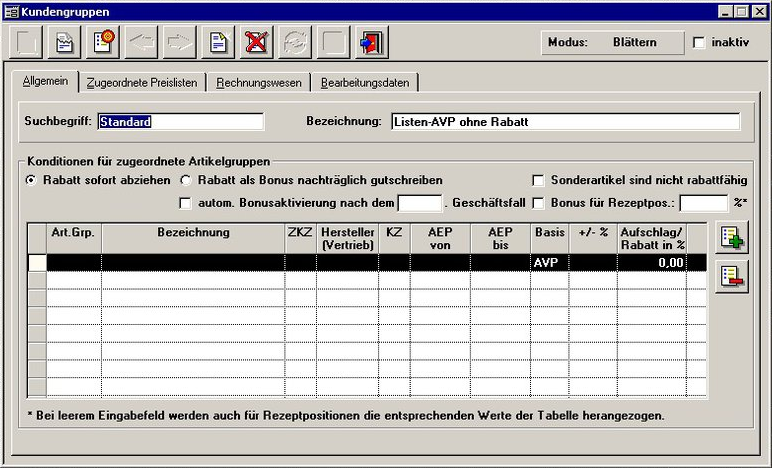The image size is (772, 468).
Task: Add a table row with green plus icon
Action: point(733,239)
